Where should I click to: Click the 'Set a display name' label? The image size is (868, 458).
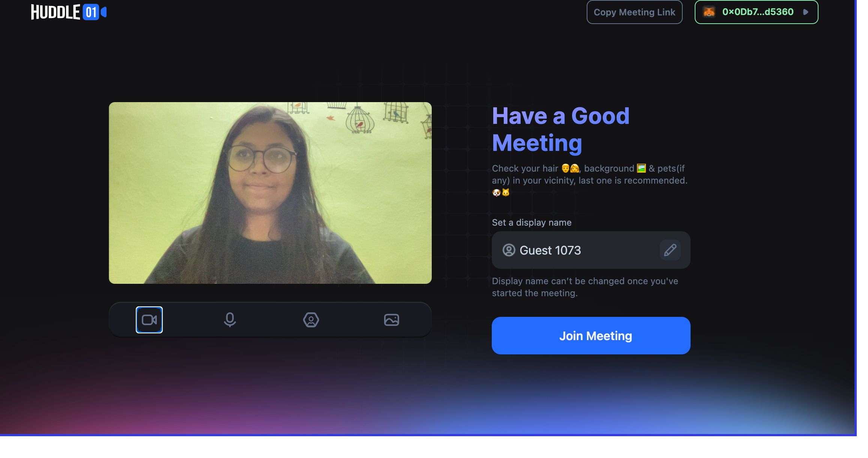click(532, 223)
